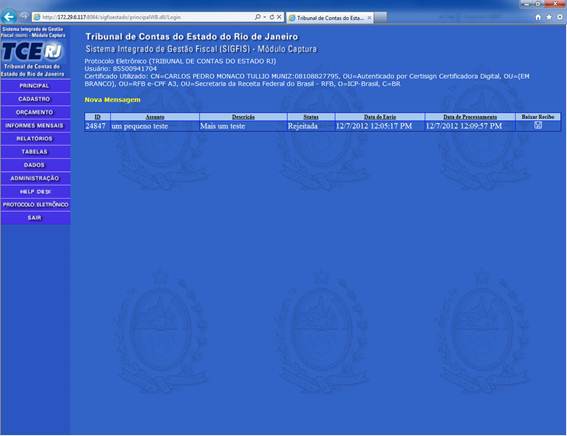567x436 pixels.
Task: Open the browser Home icon
Action: (x=538, y=17)
